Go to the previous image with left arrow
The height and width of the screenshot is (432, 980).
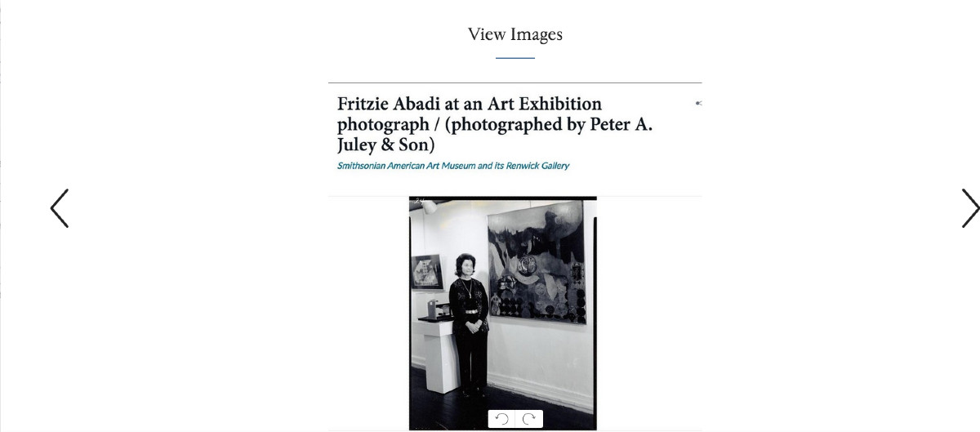pos(60,208)
